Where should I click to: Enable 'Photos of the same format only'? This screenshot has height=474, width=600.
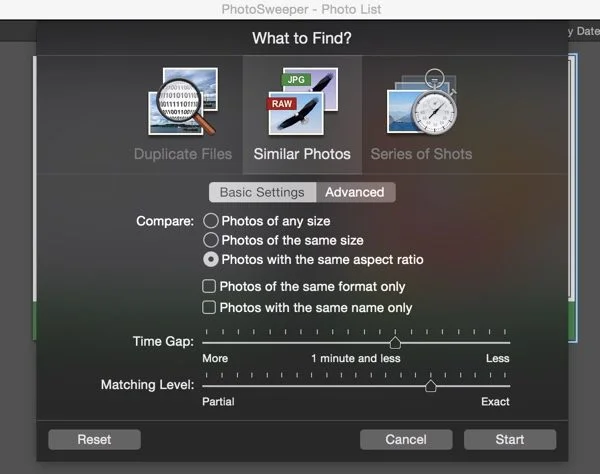(x=209, y=286)
